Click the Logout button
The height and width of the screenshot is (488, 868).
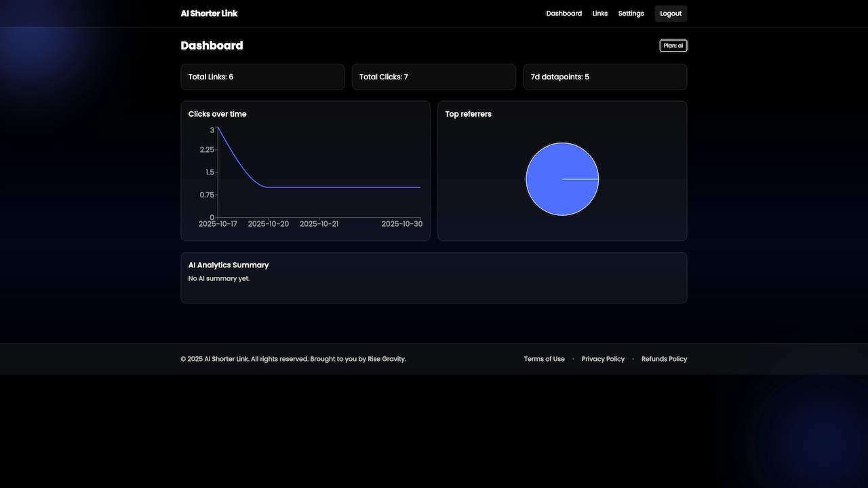click(671, 14)
